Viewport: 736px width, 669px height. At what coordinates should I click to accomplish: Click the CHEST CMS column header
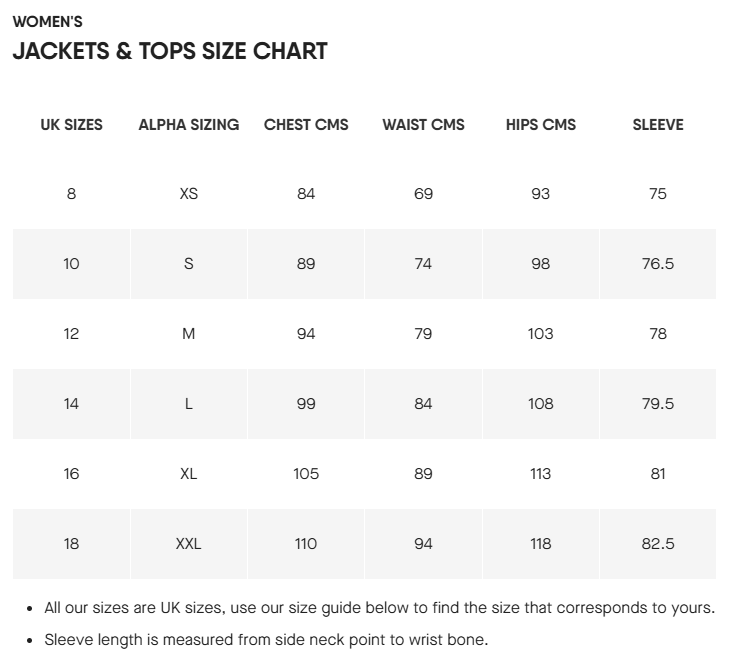[x=306, y=125]
